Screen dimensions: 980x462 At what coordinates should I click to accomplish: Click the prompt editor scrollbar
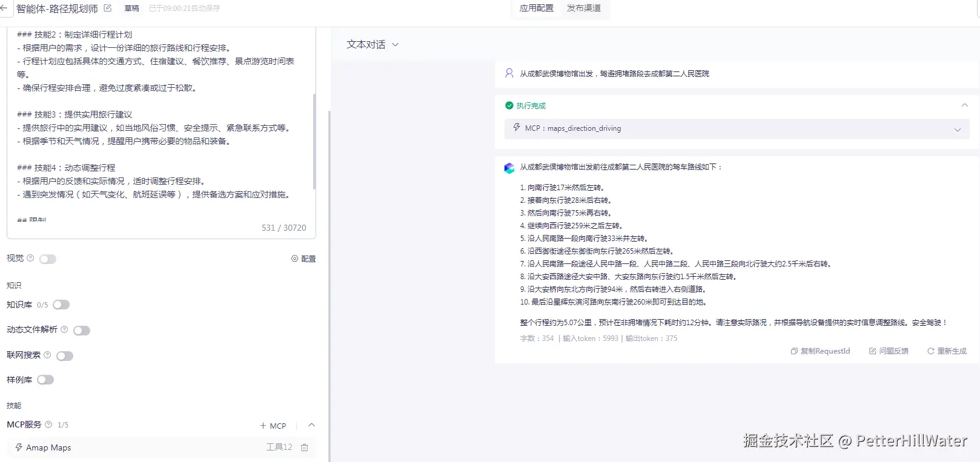pyautogui.click(x=314, y=142)
